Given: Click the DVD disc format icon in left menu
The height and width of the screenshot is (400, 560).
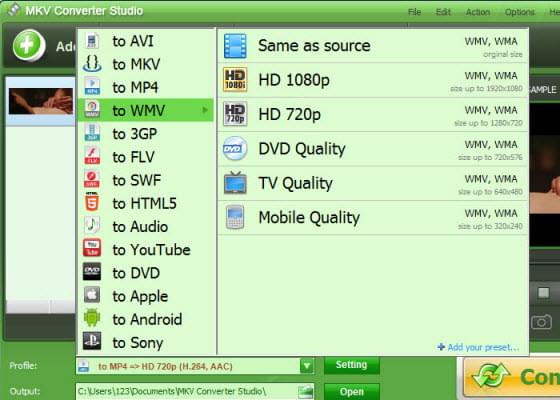Looking at the screenshot, I should [92, 272].
